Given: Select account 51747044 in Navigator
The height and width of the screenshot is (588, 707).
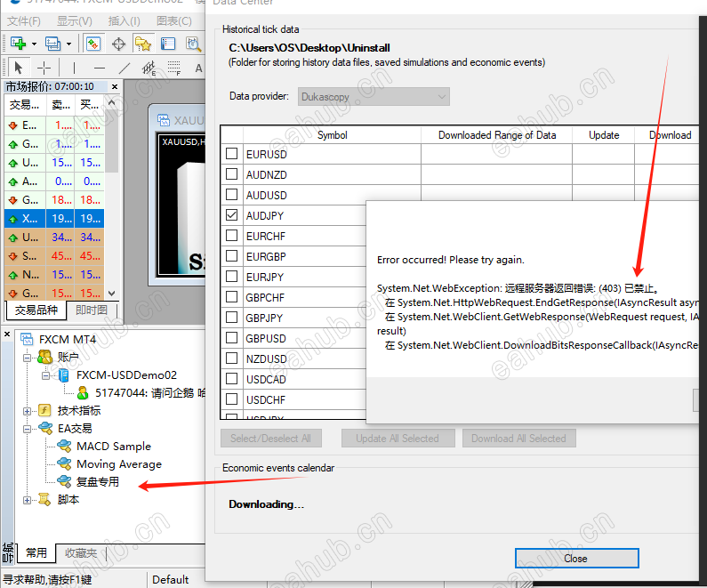Looking at the screenshot, I should pos(149,393).
